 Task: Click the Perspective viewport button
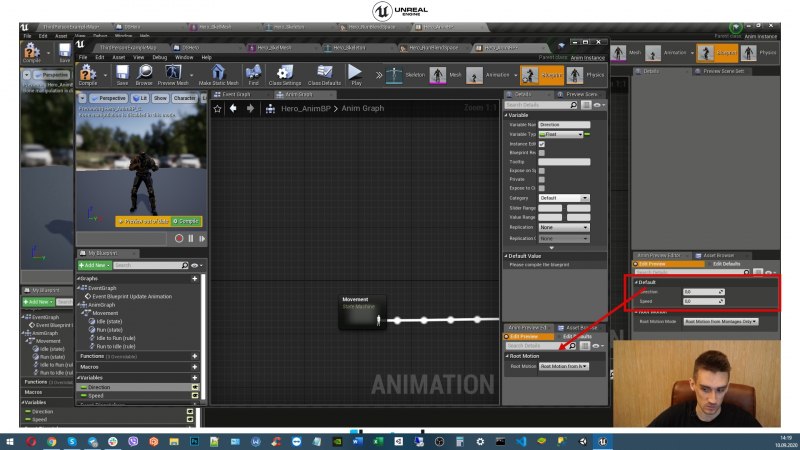tap(108, 98)
